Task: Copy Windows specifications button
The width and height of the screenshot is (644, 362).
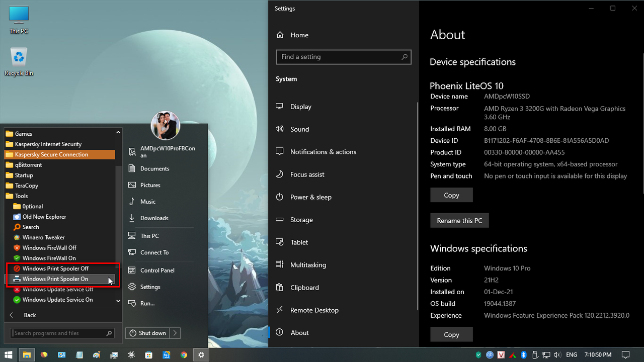Action: pos(451,334)
